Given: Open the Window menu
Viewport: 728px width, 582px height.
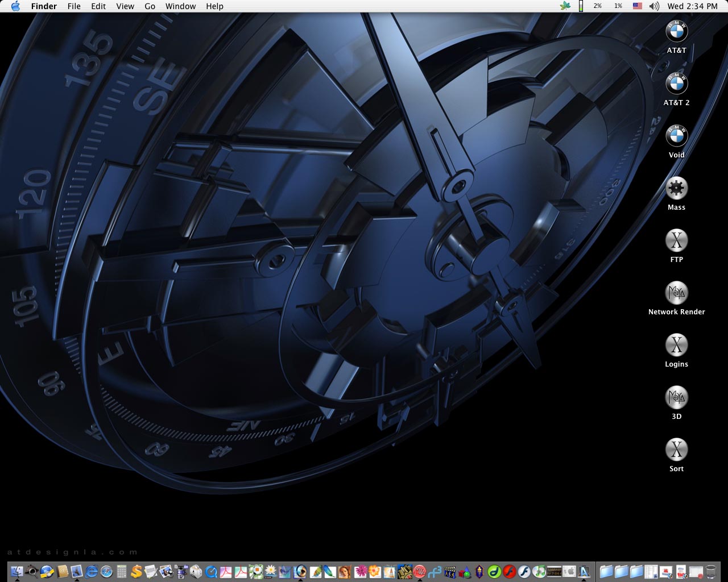Looking at the screenshot, I should [x=180, y=6].
